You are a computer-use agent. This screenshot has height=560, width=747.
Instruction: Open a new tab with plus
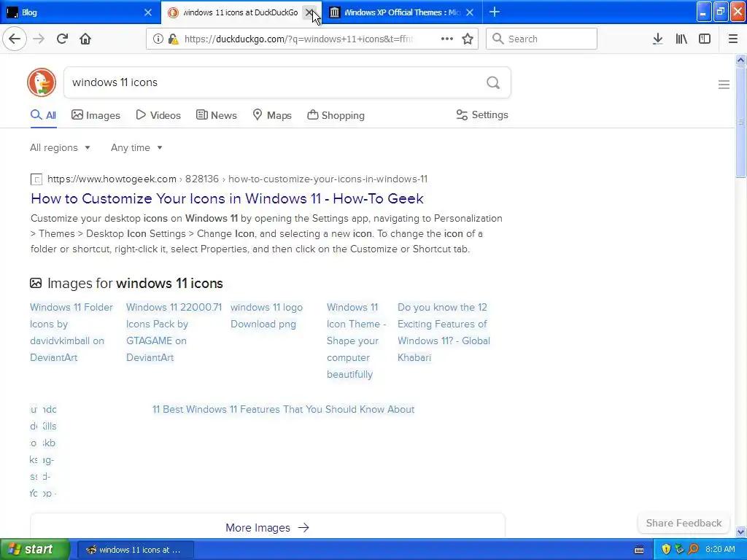(495, 12)
